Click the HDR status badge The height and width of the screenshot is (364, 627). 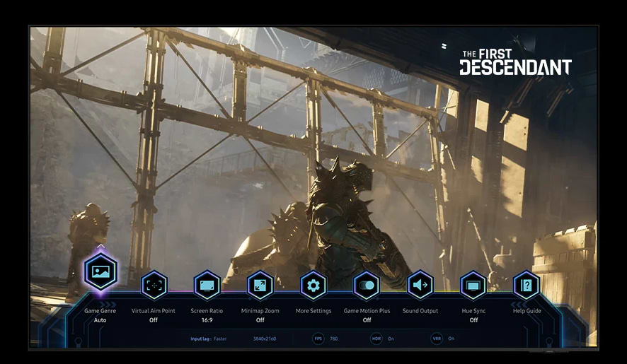(x=376, y=339)
